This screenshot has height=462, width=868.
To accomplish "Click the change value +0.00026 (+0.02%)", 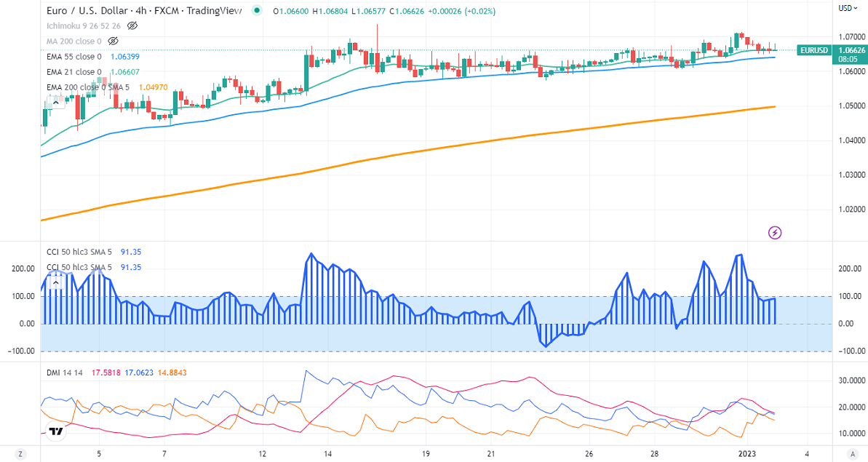I will [x=462, y=11].
